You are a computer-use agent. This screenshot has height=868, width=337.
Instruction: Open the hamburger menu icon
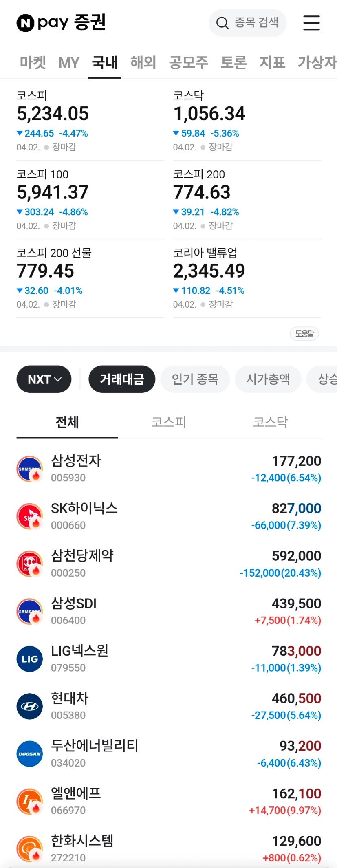pyautogui.click(x=311, y=23)
